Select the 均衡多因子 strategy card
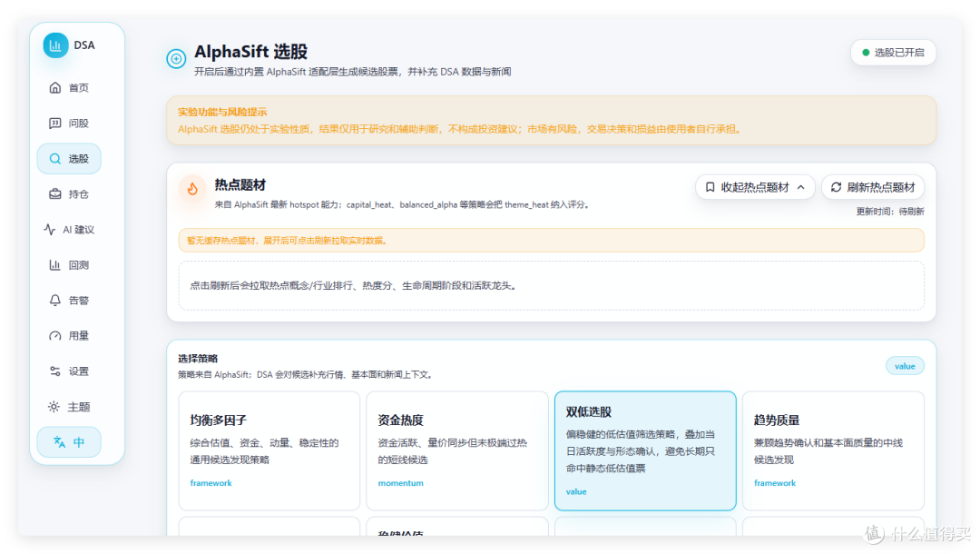980x554 pixels. click(x=269, y=450)
